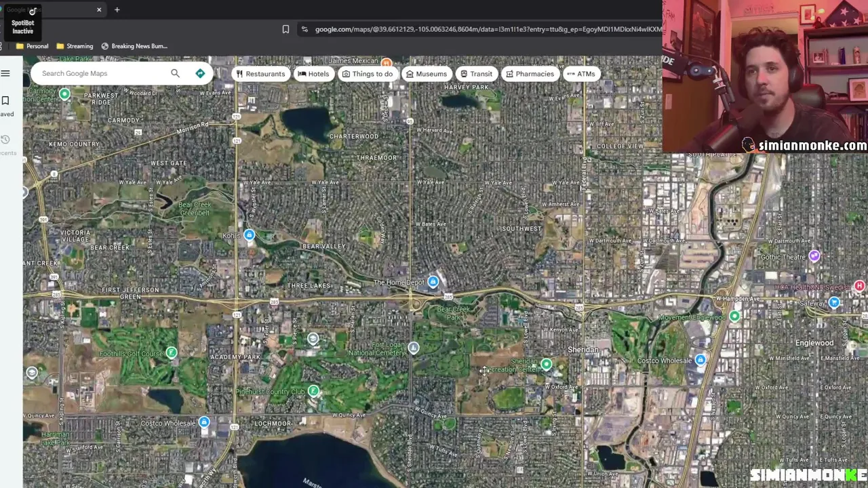The height and width of the screenshot is (488, 868).
Task: Click the Harriman Lake Park label
Action: click(56, 438)
